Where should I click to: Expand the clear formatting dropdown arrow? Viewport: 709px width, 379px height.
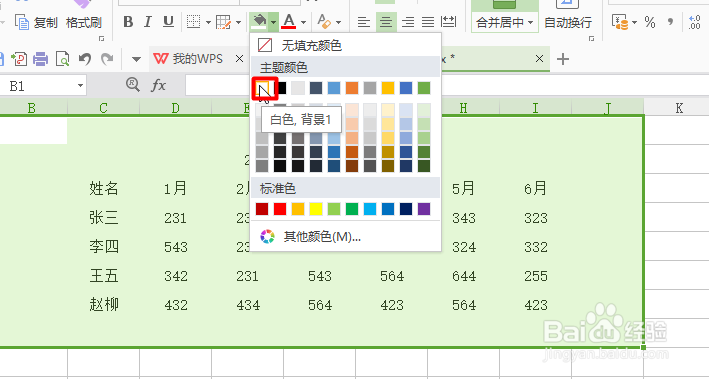[x=339, y=22]
